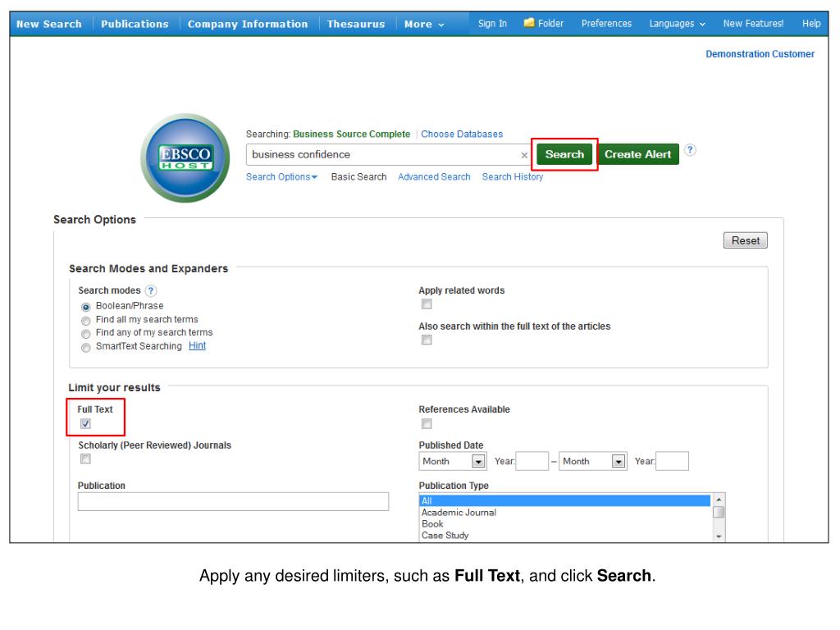840x630 pixels.
Task: Click the Reset button
Action: point(745,240)
